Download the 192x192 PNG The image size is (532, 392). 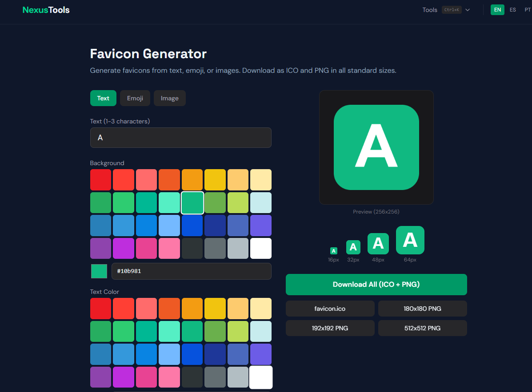tap(330, 329)
